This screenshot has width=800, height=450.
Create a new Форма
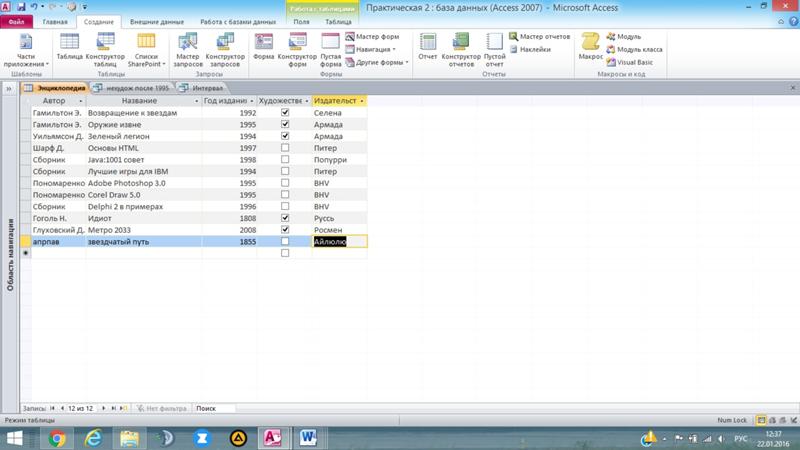coord(264,47)
